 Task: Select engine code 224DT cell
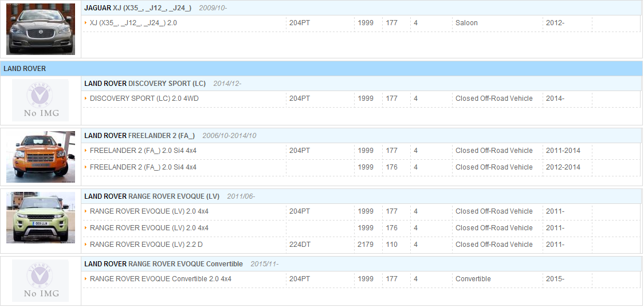[x=300, y=244]
